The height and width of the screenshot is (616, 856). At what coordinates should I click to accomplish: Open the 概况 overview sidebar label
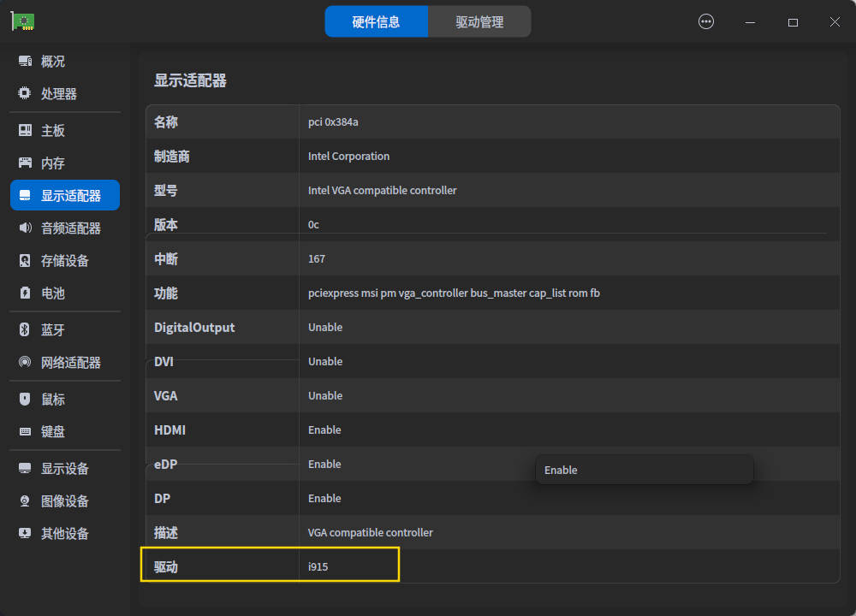pyautogui.click(x=53, y=61)
